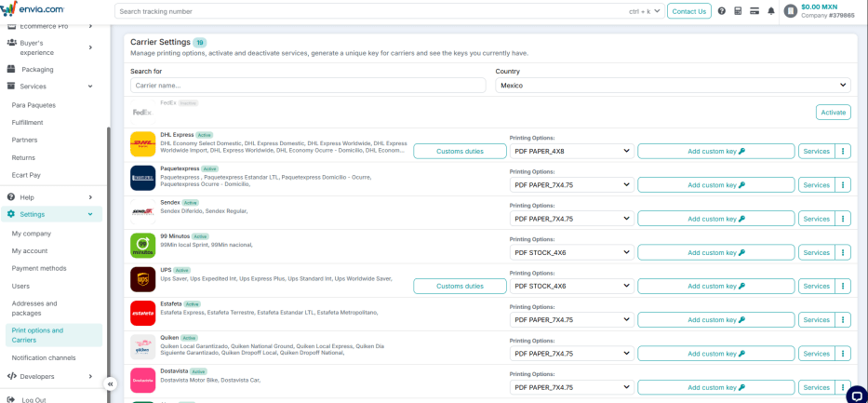The width and height of the screenshot is (868, 403).
Task: Collapse the sidebar with double-arrow icon
Action: [x=110, y=383]
